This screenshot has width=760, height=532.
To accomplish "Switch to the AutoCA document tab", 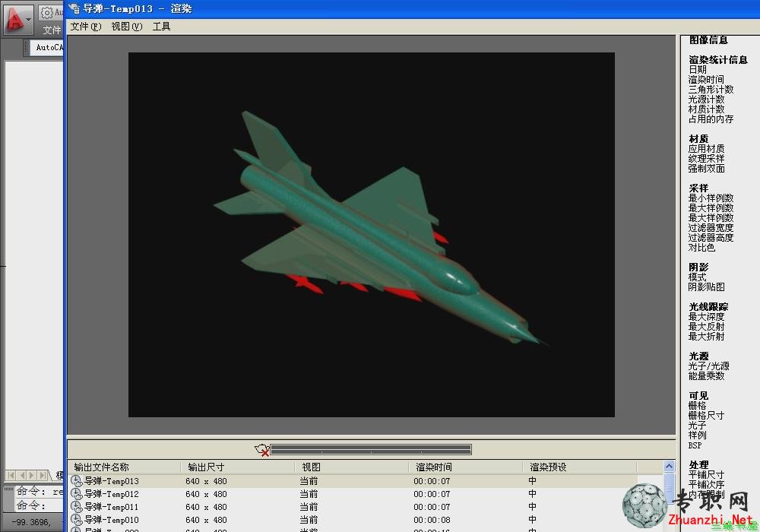I will [47, 47].
